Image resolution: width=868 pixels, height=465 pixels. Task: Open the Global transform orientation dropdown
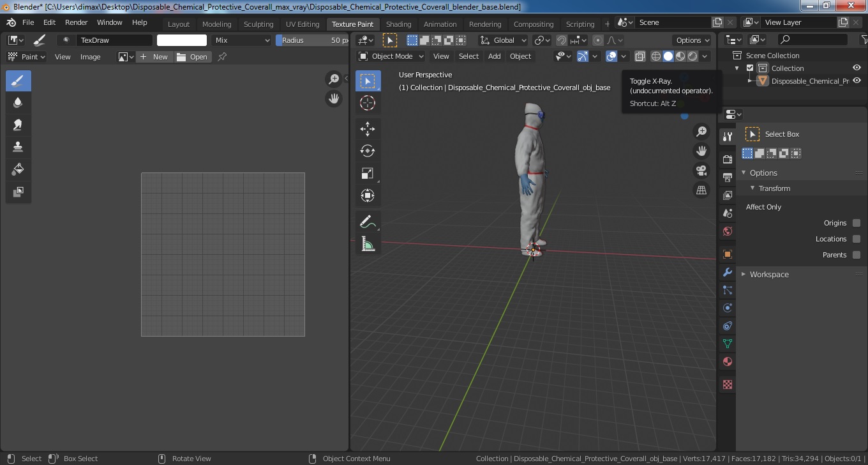click(x=504, y=40)
